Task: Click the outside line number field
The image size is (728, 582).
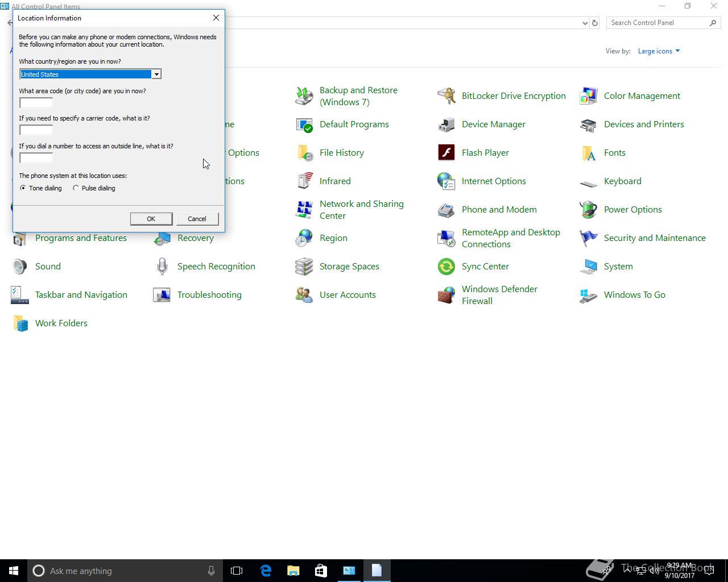Action: coord(36,158)
